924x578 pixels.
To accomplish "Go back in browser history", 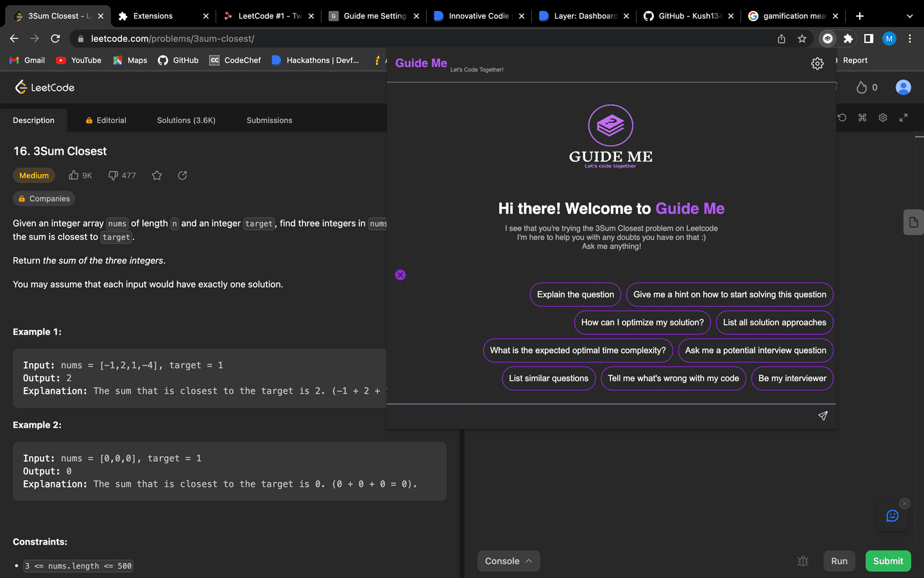I will (x=14, y=39).
